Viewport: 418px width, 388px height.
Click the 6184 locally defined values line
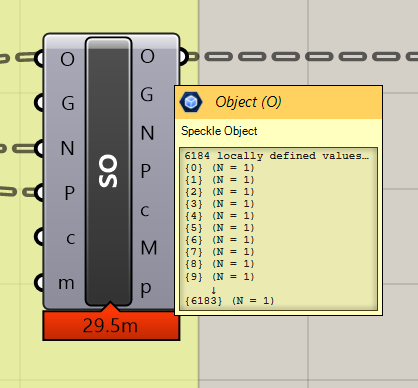277,156
